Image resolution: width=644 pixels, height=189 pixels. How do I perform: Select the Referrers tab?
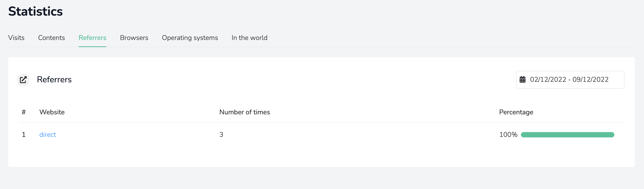(x=92, y=38)
